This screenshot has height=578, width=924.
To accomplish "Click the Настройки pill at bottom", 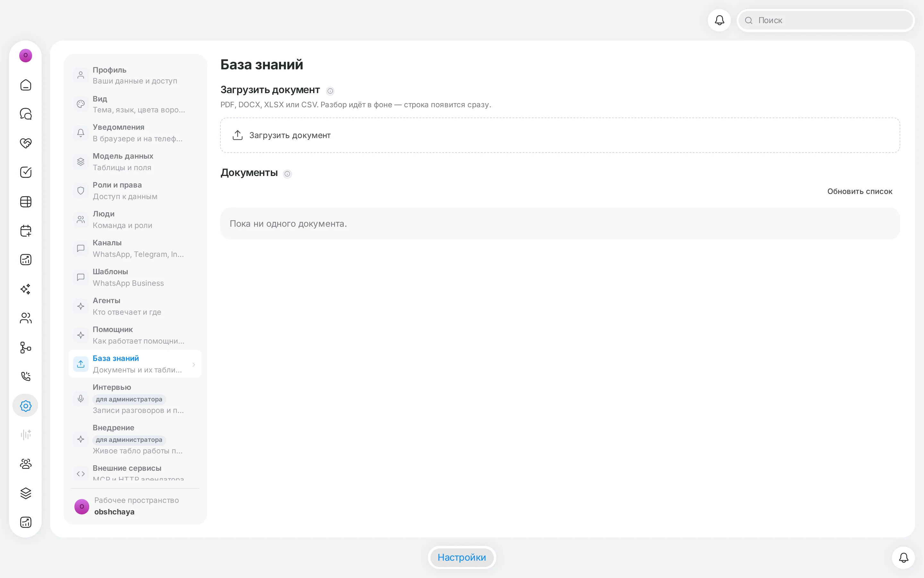I will pyautogui.click(x=462, y=557).
